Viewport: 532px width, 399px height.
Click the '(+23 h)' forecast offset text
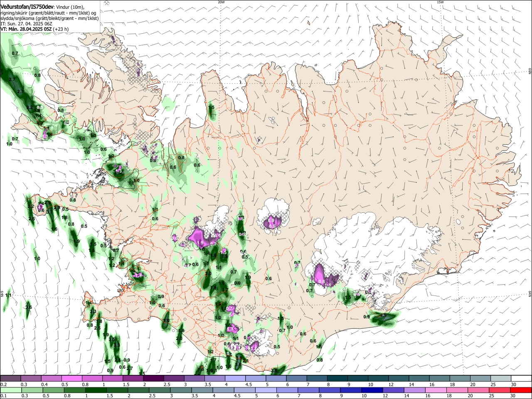[x=61, y=29]
